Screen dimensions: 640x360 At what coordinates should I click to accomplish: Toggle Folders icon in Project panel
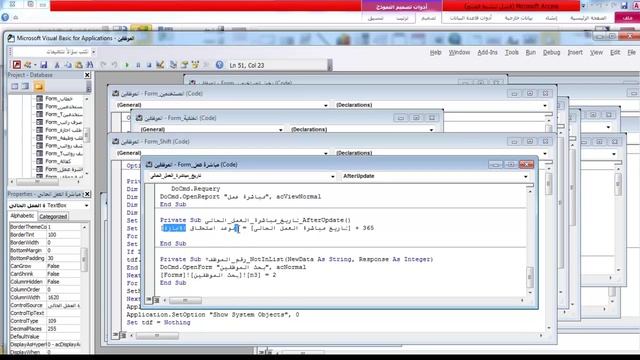click(x=39, y=86)
